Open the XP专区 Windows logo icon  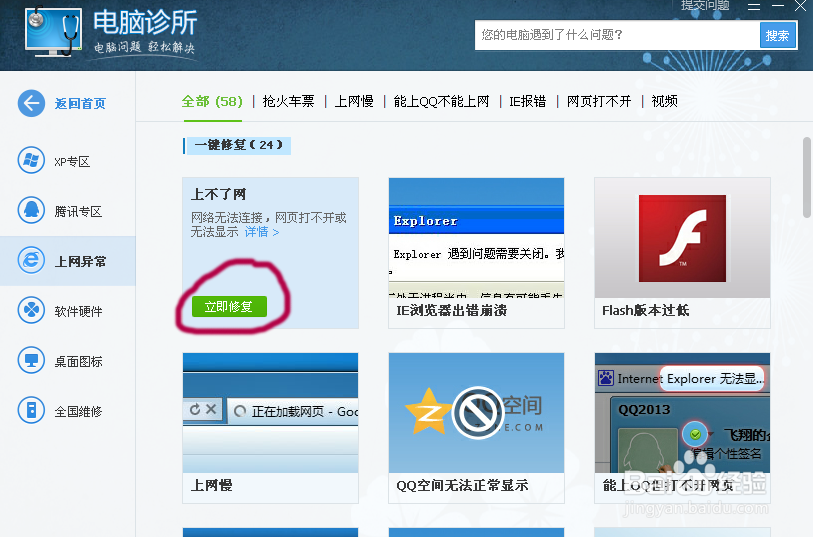[x=31, y=160]
